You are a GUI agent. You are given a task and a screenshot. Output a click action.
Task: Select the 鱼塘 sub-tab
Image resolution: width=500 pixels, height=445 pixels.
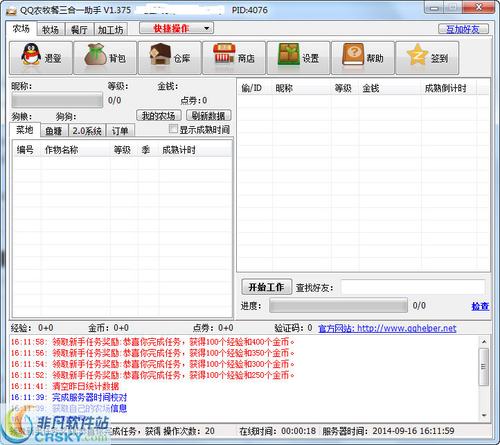point(54,131)
